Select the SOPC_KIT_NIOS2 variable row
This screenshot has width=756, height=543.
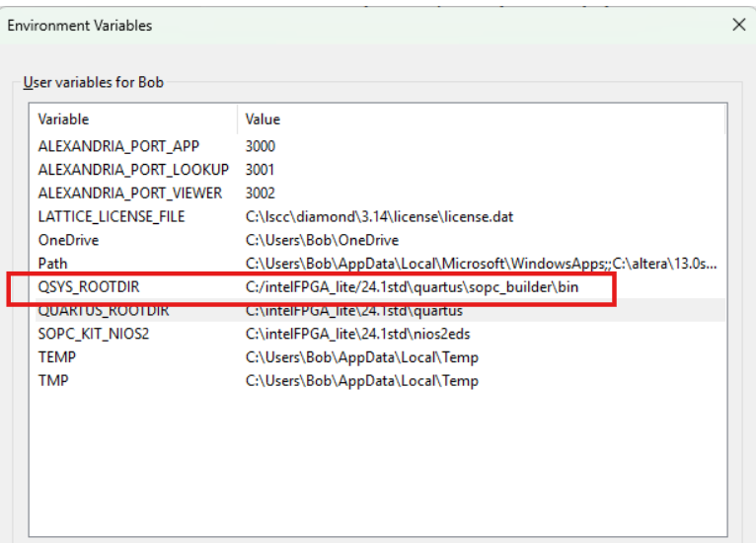click(x=94, y=334)
